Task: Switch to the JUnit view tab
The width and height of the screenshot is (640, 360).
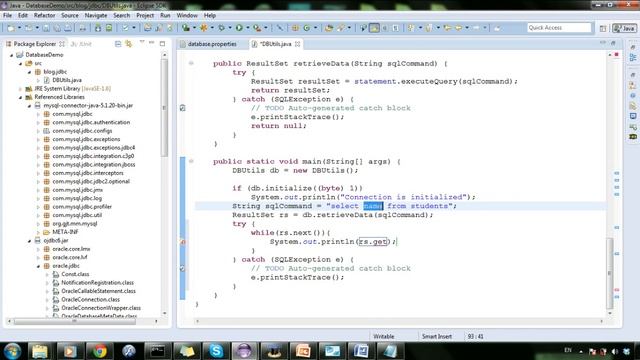Action: point(81,44)
